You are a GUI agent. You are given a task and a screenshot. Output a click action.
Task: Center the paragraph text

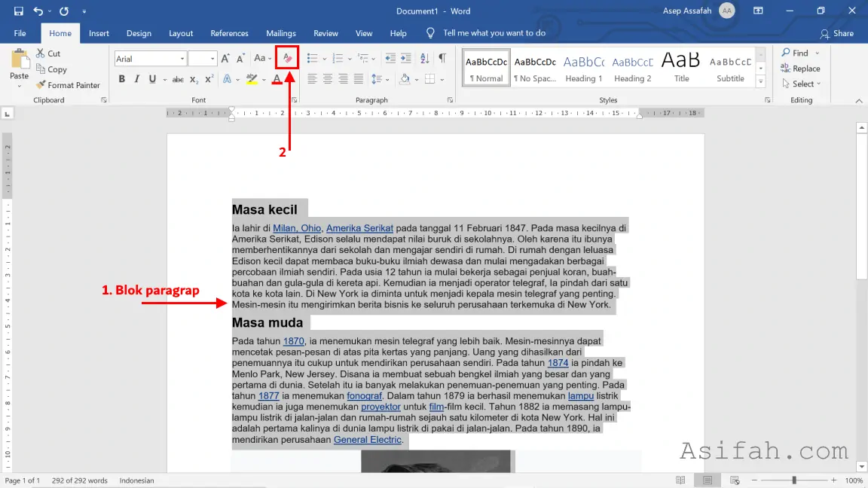pyautogui.click(x=328, y=79)
